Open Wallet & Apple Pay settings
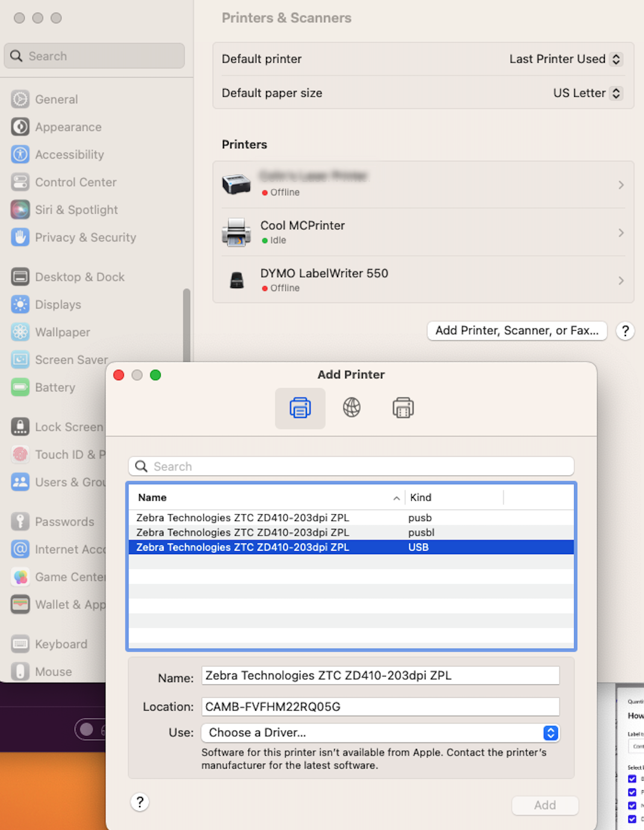 [58, 605]
